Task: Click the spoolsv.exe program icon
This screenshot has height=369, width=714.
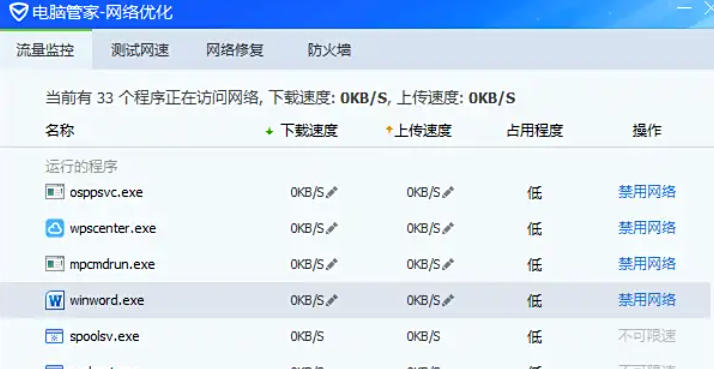Action: click(x=55, y=336)
